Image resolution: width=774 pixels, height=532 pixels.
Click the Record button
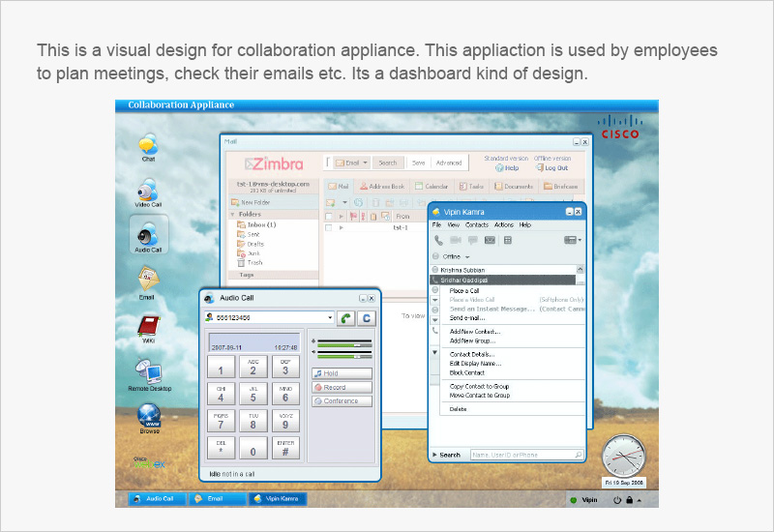342,387
